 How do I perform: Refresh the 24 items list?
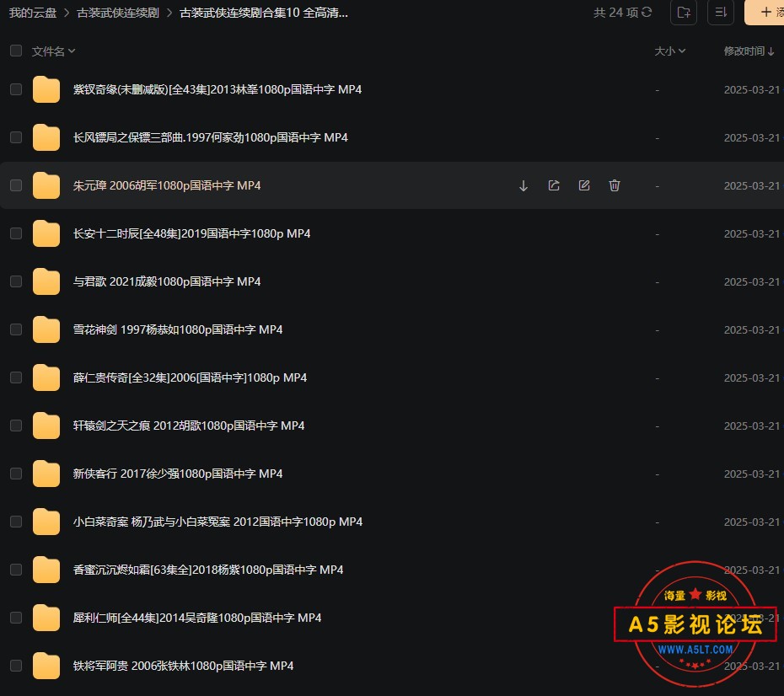coord(647,12)
